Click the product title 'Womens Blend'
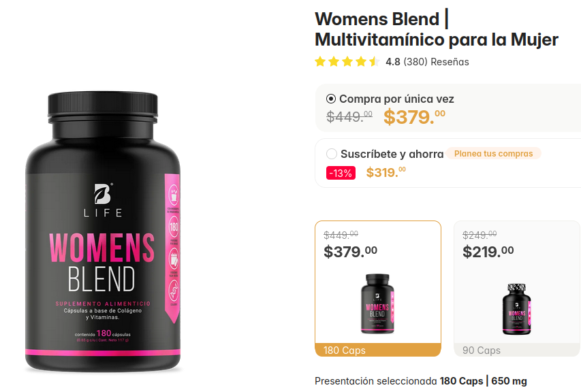This screenshot has height=392, width=581. tap(377, 19)
